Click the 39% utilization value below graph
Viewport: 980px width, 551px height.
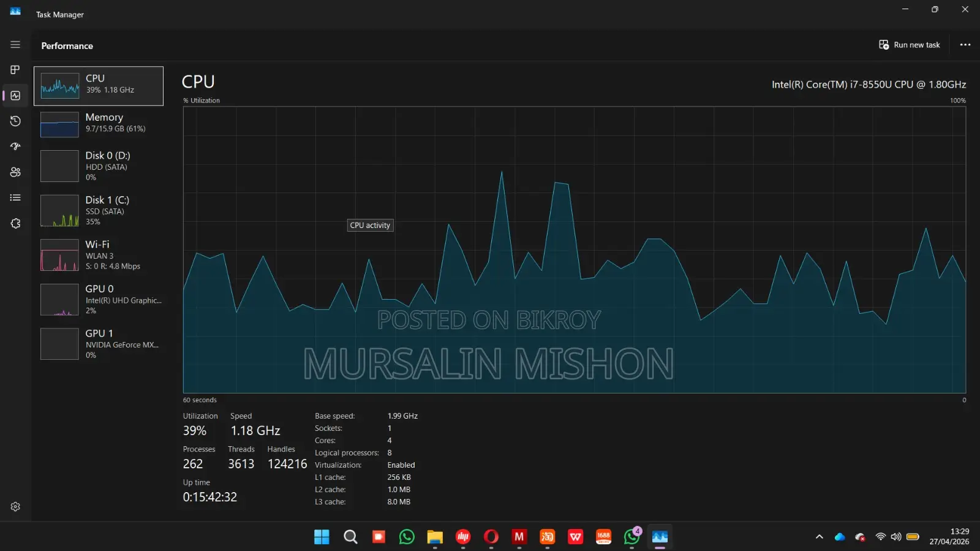[x=195, y=431]
